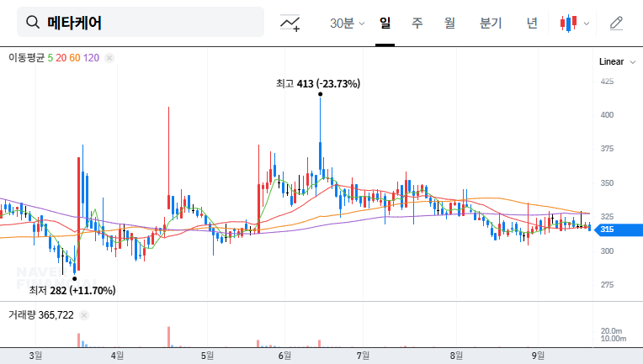Image resolution: width=643 pixels, height=364 pixels.
Task: Select the 120-day moving average value
Action: [91, 58]
